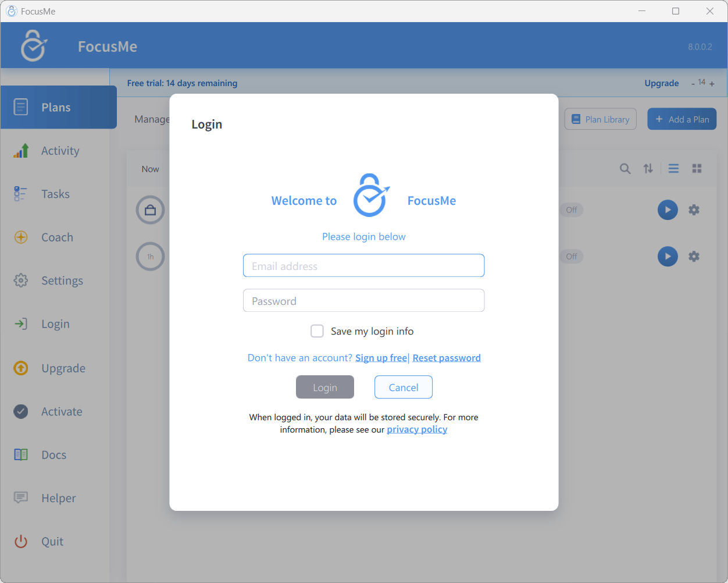Select the Quit power icon
The width and height of the screenshot is (728, 583).
21,542
